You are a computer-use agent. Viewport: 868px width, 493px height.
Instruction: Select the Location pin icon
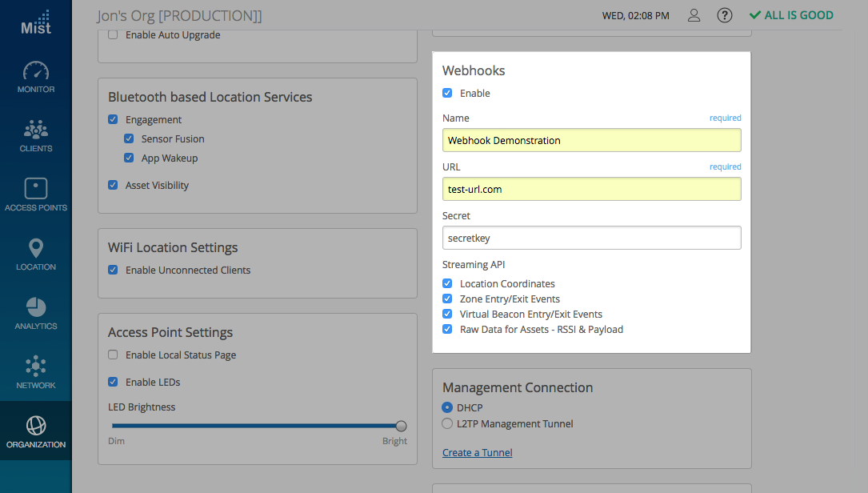[36, 249]
